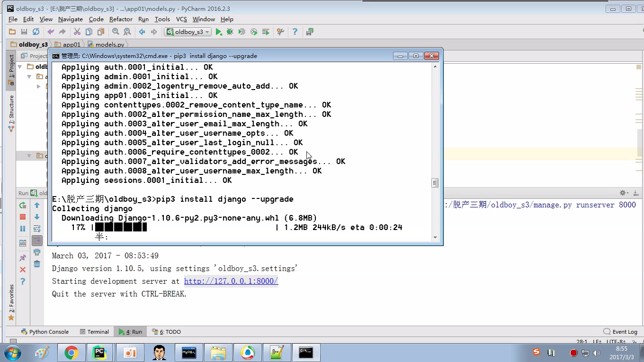Click the Save All toolbar icon
The height and width of the screenshot is (362, 644).
tap(24, 32)
